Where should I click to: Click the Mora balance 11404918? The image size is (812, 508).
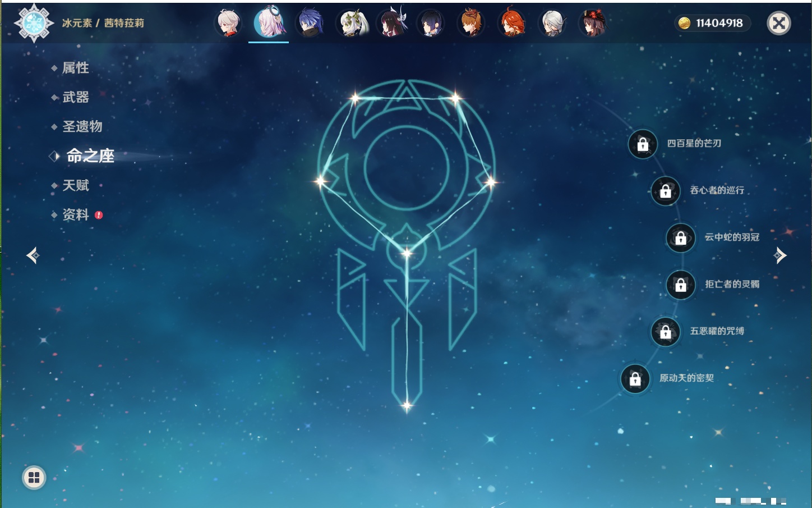point(719,23)
